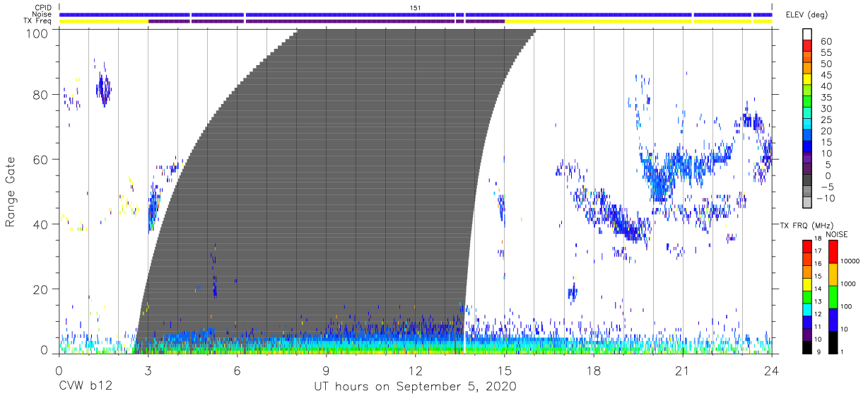This screenshot has width=868, height=401.
Task: Click ELEV colorbar label 55
Action: [x=825, y=53]
